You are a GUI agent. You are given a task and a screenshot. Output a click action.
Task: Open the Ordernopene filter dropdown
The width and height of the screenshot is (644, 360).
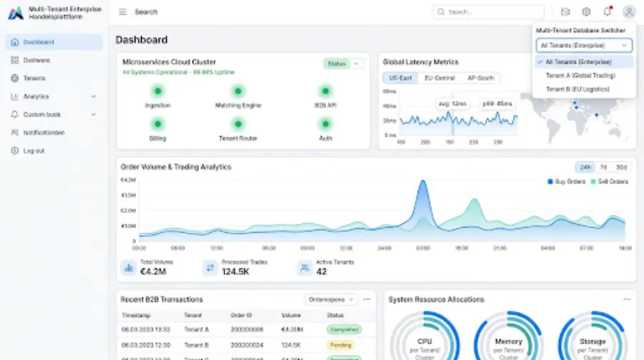(x=331, y=300)
